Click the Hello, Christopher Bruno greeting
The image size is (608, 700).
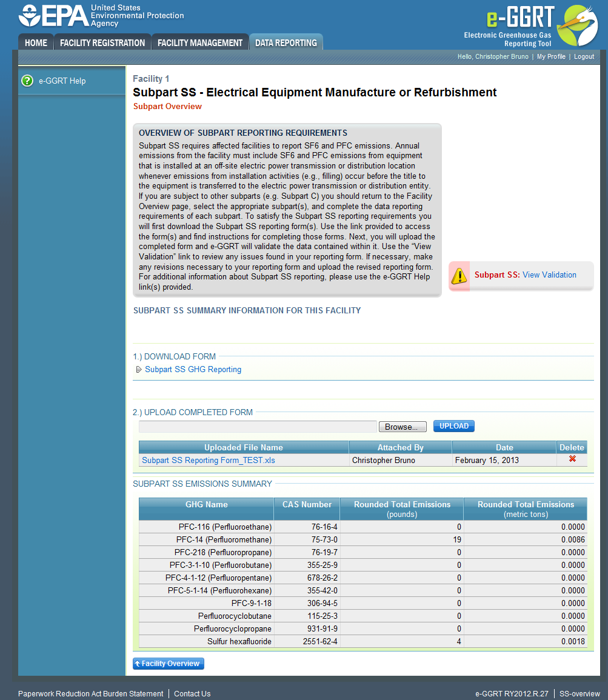coord(493,57)
